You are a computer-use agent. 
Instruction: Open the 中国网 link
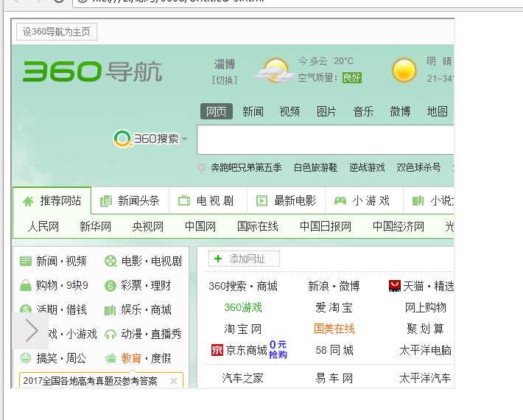[200, 226]
